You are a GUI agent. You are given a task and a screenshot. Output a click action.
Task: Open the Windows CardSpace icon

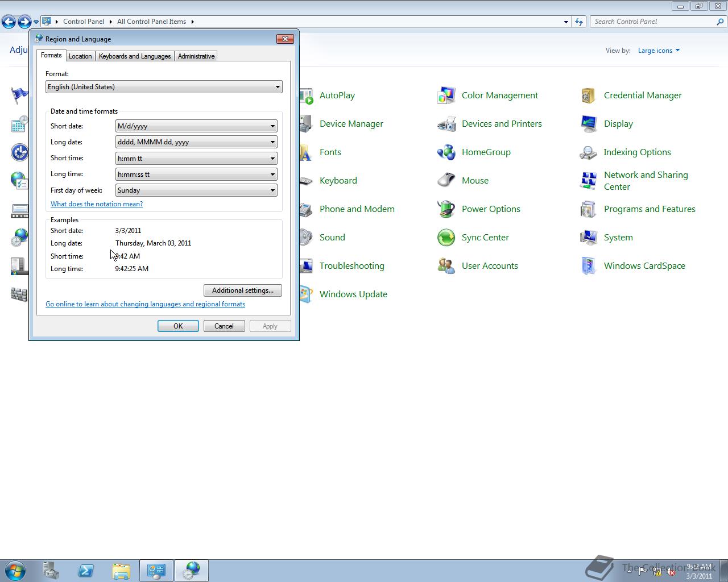coord(589,266)
